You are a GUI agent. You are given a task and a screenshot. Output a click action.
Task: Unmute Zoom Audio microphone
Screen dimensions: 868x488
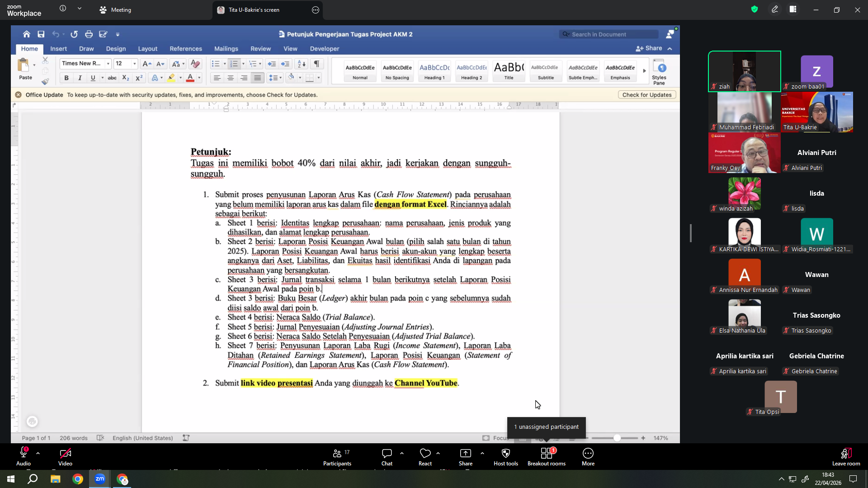24,457
